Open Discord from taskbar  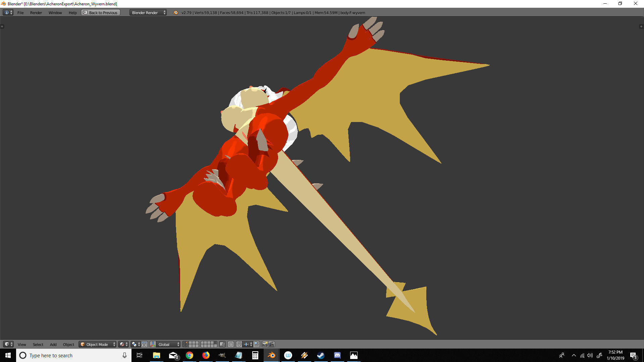337,355
